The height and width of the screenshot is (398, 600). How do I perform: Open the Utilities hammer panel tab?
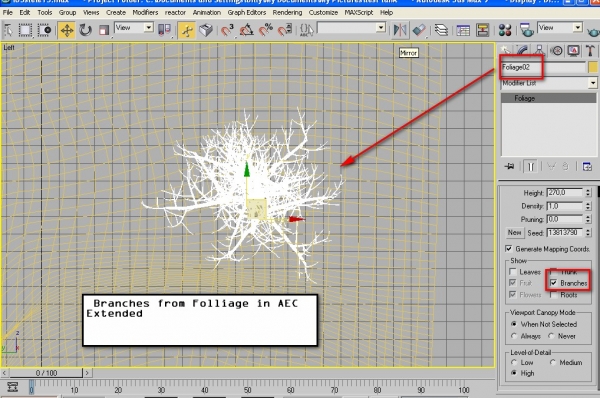590,51
